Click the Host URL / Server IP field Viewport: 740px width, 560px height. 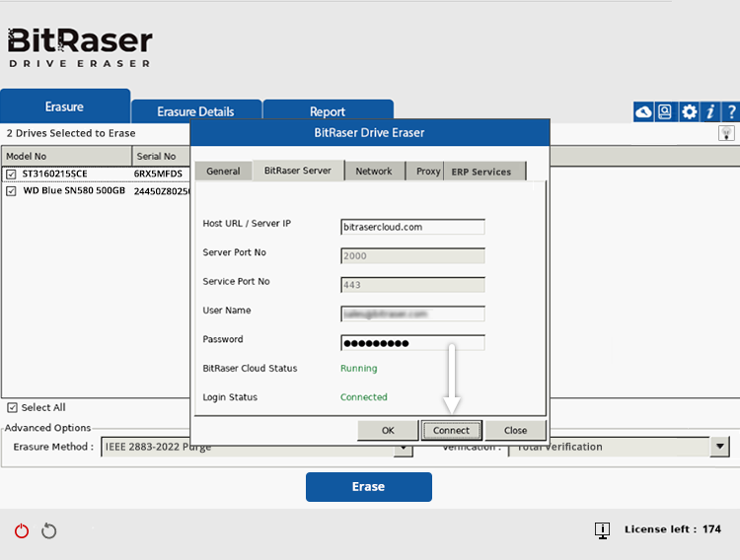coord(412,227)
